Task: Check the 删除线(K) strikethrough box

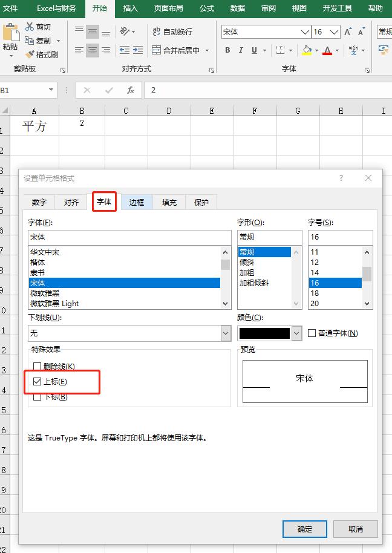Action: (37, 366)
